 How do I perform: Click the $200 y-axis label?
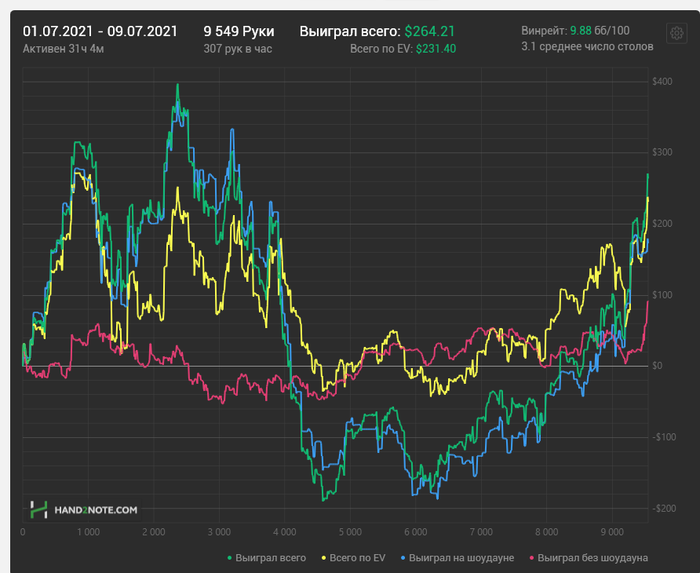pyautogui.click(x=662, y=224)
